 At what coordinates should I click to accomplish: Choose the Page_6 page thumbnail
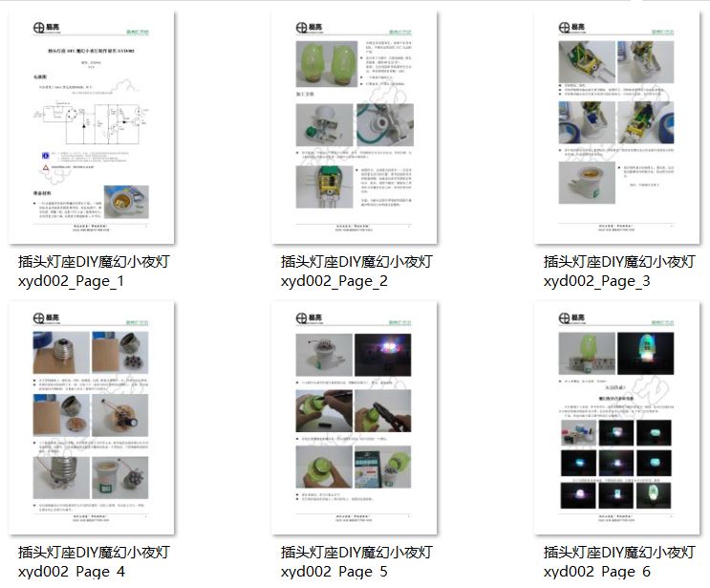click(616, 418)
